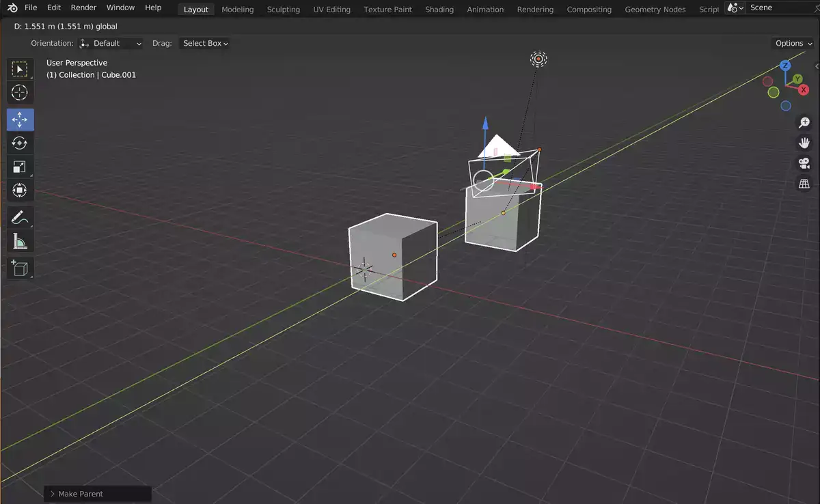Viewport: 820px width, 504px height.
Task: Open the Orientation Default dropdown
Action: coord(111,43)
